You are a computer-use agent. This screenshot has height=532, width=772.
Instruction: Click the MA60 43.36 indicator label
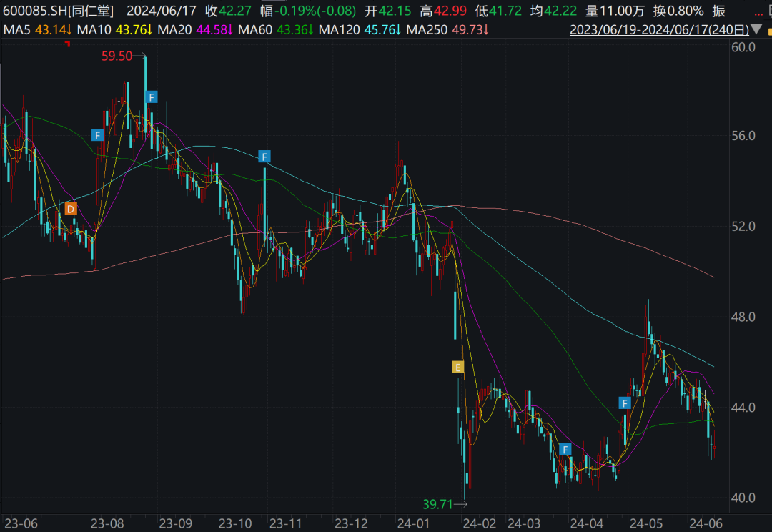(276, 30)
